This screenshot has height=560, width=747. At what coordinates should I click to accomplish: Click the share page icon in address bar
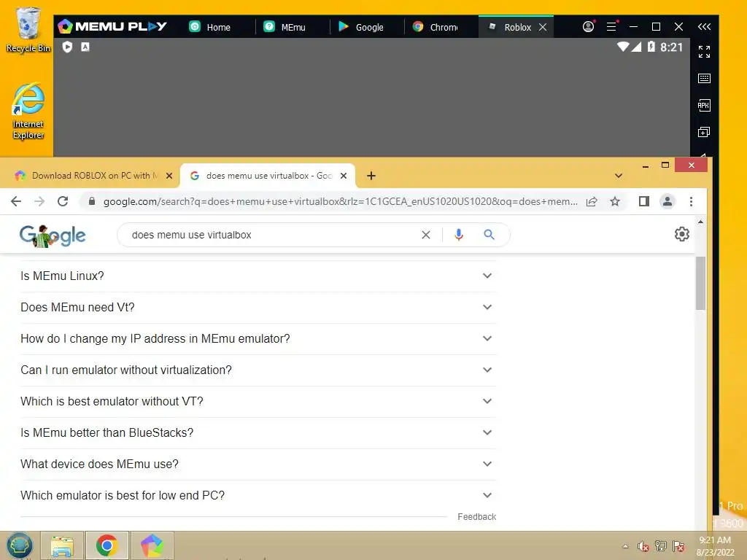click(x=592, y=201)
